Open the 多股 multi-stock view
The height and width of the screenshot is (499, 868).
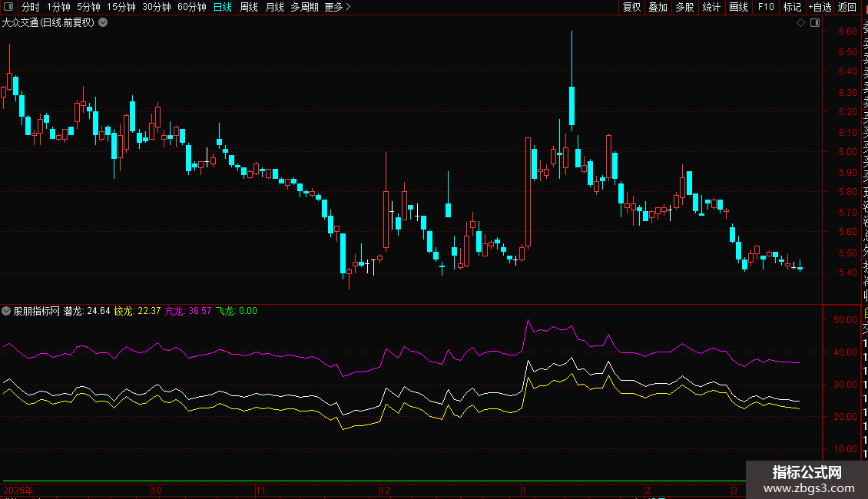point(684,7)
